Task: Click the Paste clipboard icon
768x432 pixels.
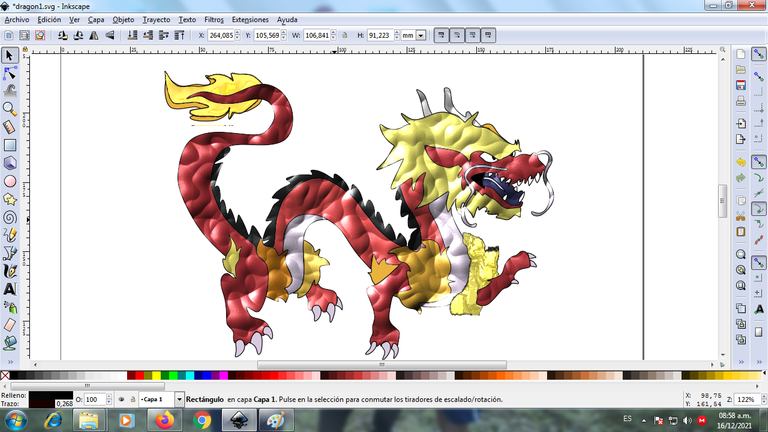Action: coord(741,232)
